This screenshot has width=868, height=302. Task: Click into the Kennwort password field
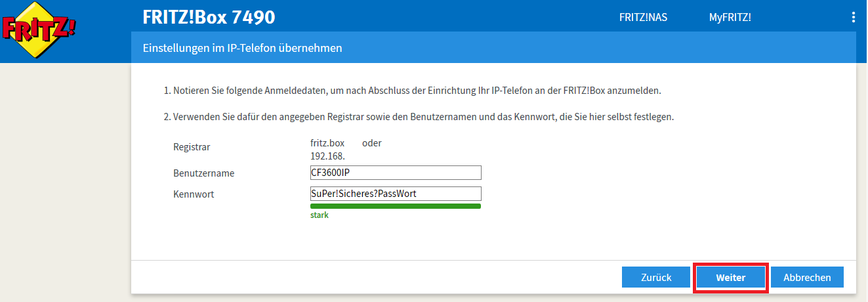point(396,194)
